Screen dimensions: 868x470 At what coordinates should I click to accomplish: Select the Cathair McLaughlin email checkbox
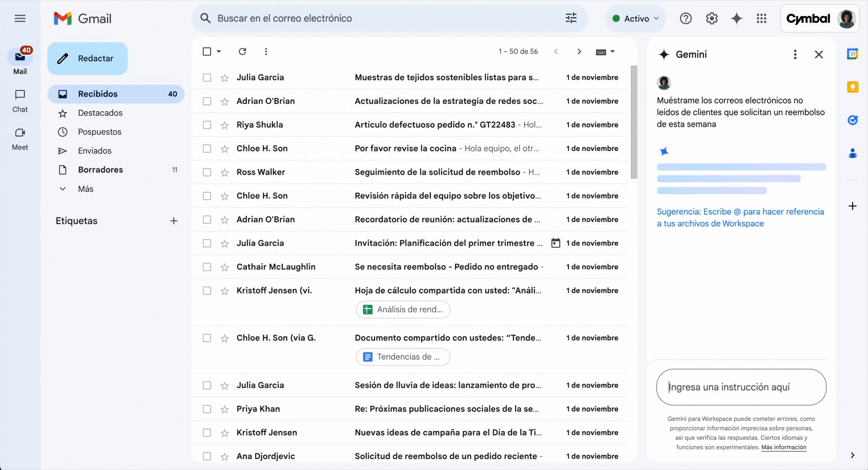207,267
